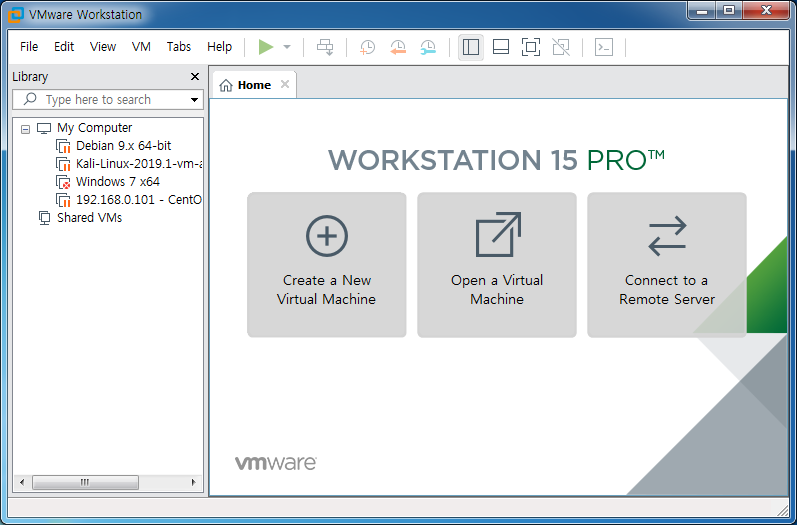Screen dimensions: 797x525
Task: Select Windows 7 x64 VM
Action: coord(118,181)
